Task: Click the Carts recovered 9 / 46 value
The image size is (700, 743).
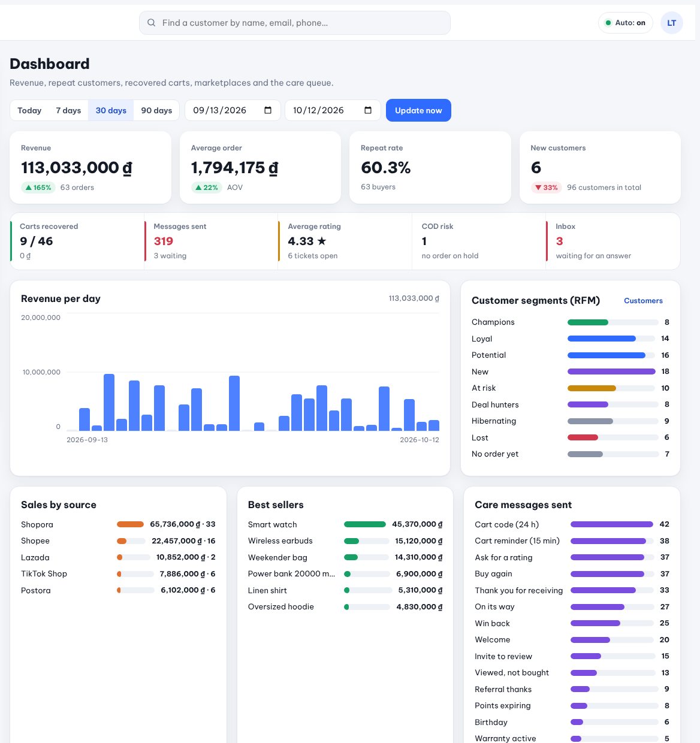Action: [x=37, y=241]
